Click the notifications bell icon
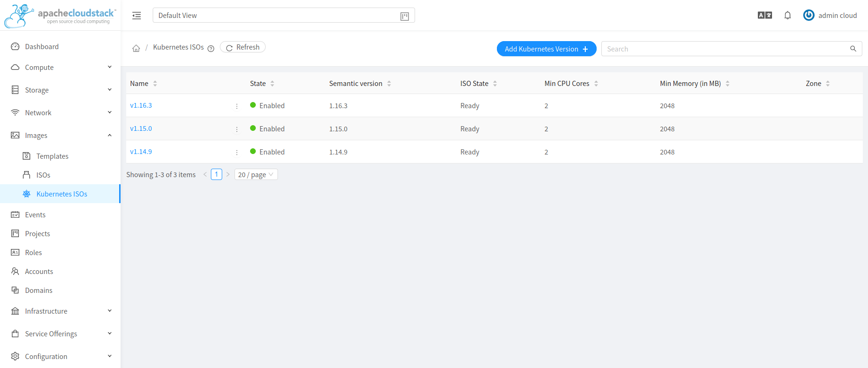The image size is (868, 368). click(x=787, y=16)
